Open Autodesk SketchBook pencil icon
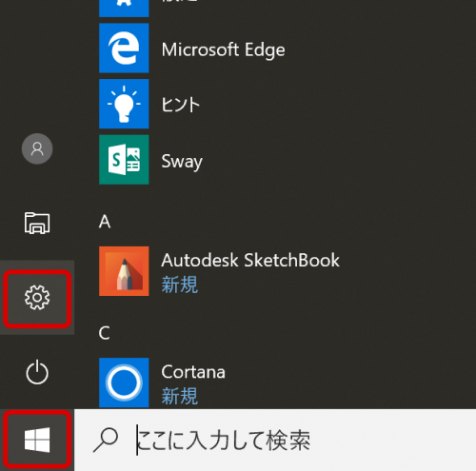The height and width of the screenshot is (471, 476). (124, 271)
